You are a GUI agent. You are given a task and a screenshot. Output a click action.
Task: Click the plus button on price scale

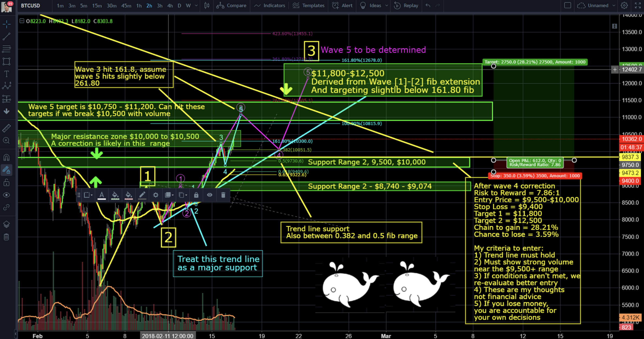(615, 70)
